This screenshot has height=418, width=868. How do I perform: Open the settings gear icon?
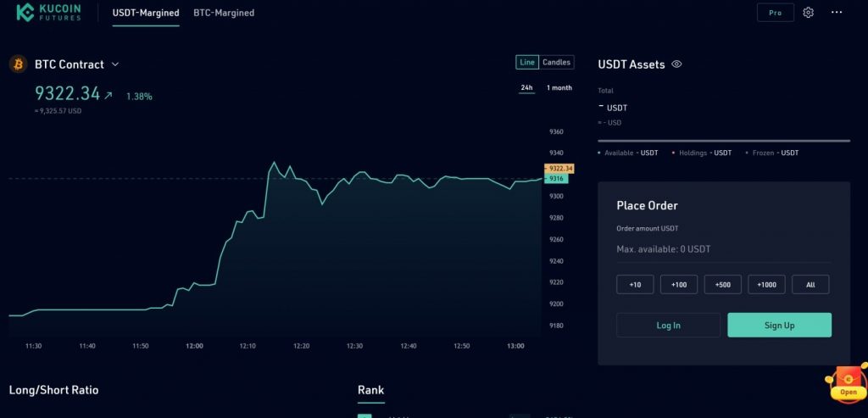tap(808, 12)
